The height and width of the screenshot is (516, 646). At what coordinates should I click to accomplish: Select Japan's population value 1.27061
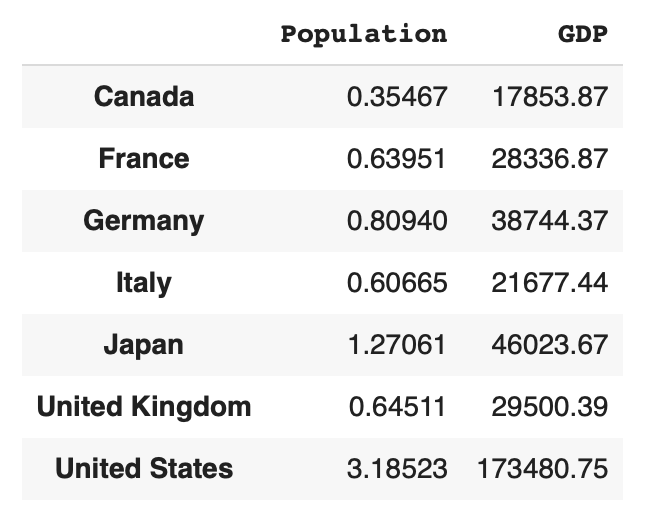pyautogui.click(x=397, y=345)
